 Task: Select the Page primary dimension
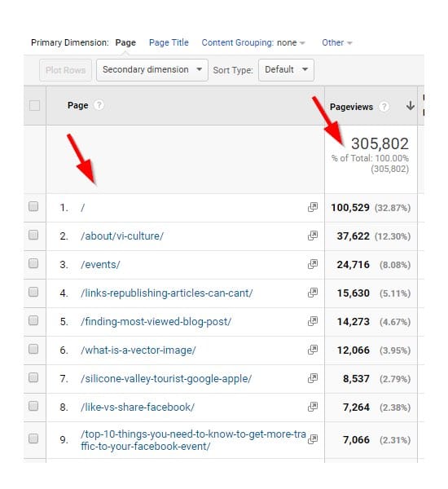(x=125, y=42)
